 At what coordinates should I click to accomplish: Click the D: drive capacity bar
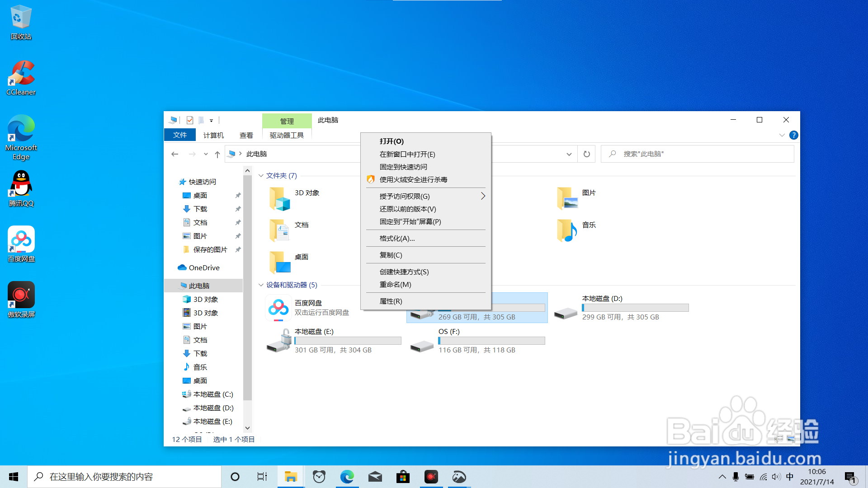[635, 307]
